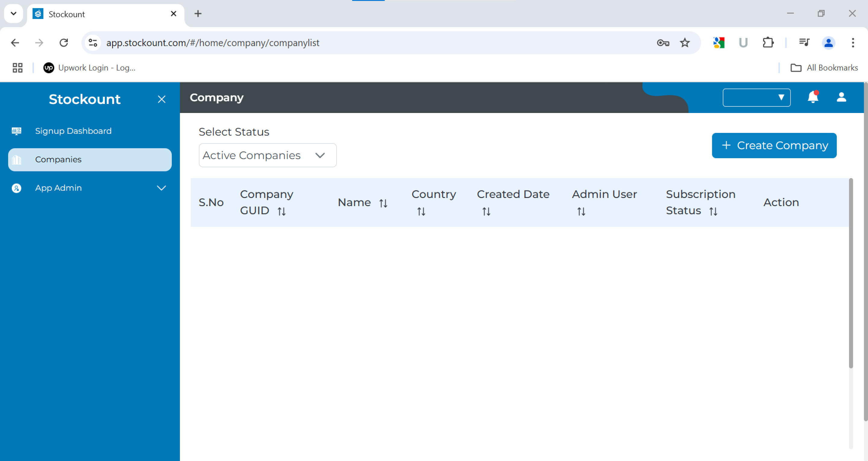Open Signup Dashboard menu item

tap(73, 131)
